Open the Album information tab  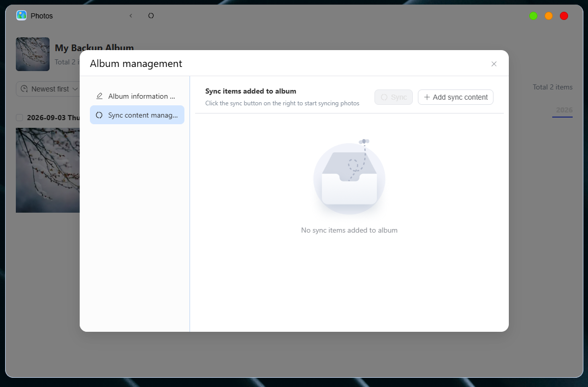137,96
